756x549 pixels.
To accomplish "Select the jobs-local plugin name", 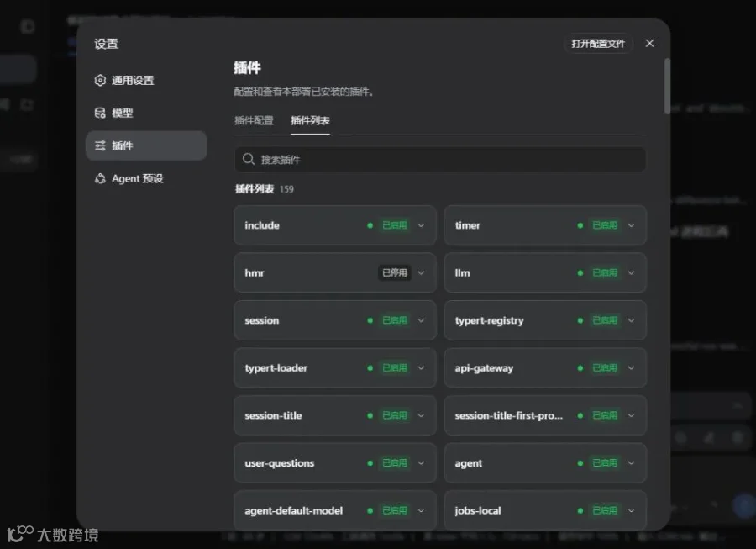I will pyautogui.click(x=477, y=510).
